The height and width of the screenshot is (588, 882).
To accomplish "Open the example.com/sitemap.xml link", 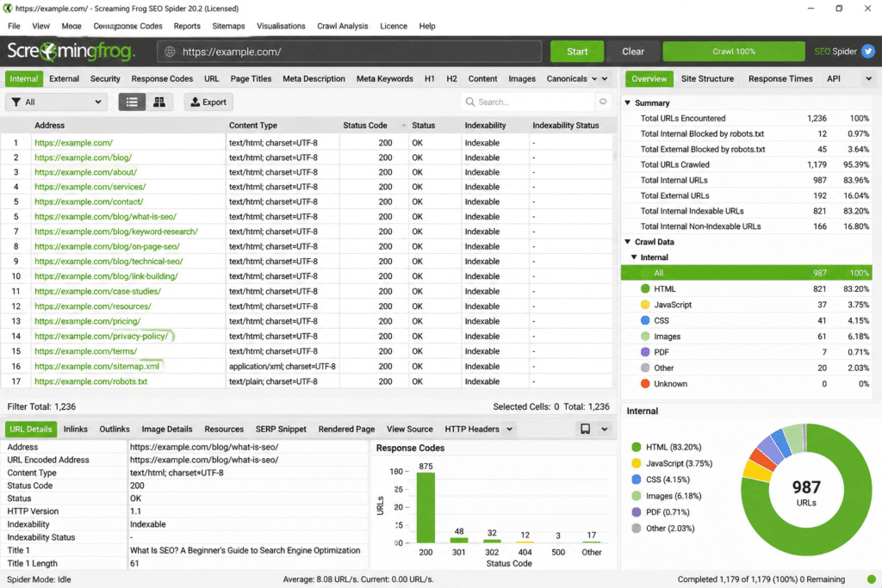I will point(96,366).
